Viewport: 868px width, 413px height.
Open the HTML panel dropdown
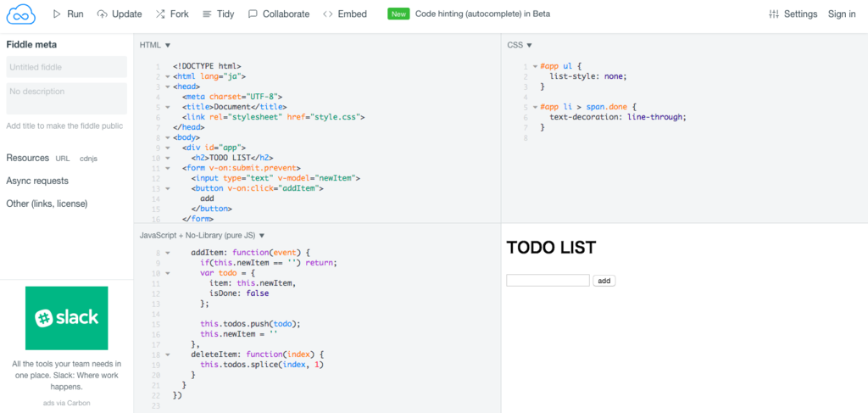click(155, 45)
